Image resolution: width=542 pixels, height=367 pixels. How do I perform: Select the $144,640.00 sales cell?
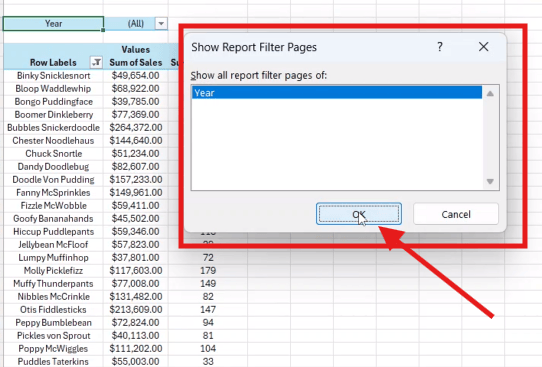tap(136, 141)
